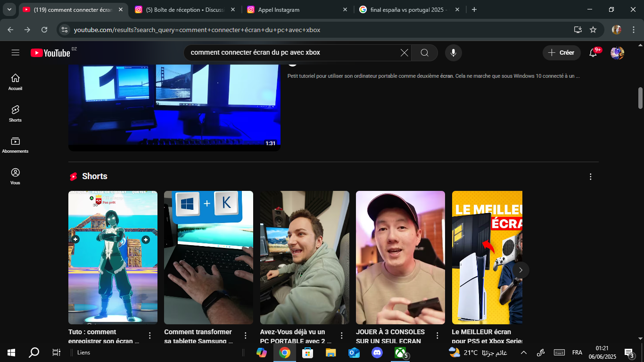This screenshot has width=644, height=362.
Task: Open options for 'JOUER À 3 CONSOLES' short
Action: (437, 336)
